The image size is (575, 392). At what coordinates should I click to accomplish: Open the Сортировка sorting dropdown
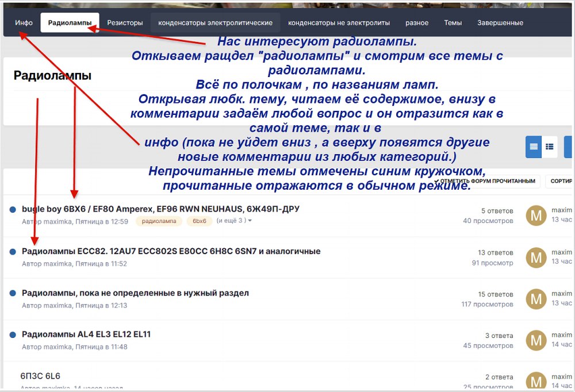pos(561,181)
